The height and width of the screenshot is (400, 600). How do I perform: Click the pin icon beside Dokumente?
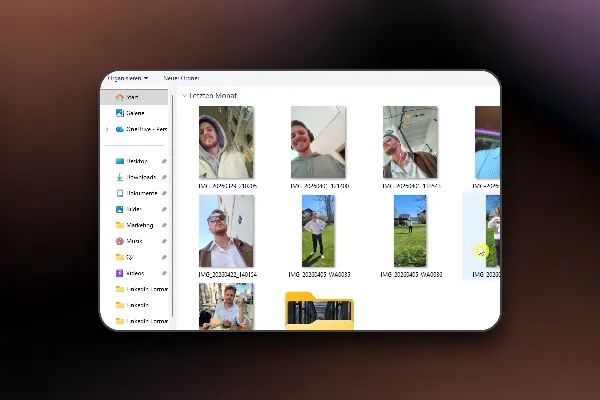point(164,194)
